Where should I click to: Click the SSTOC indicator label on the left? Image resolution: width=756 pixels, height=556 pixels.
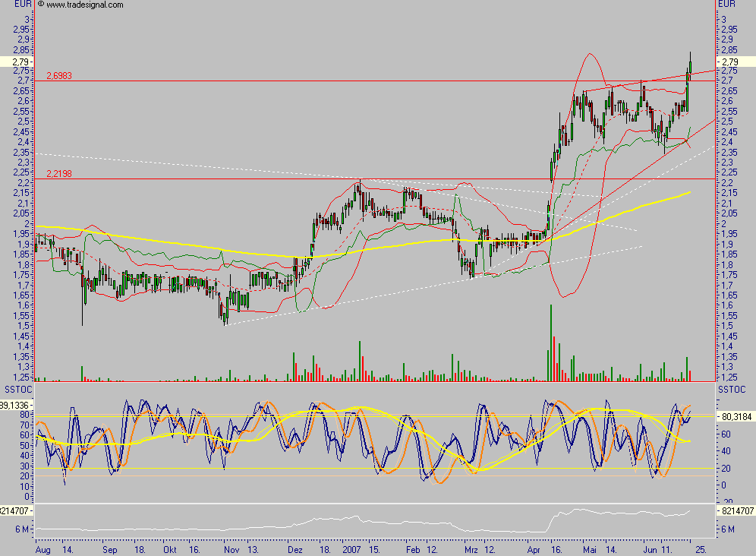(x=15, y=388)
